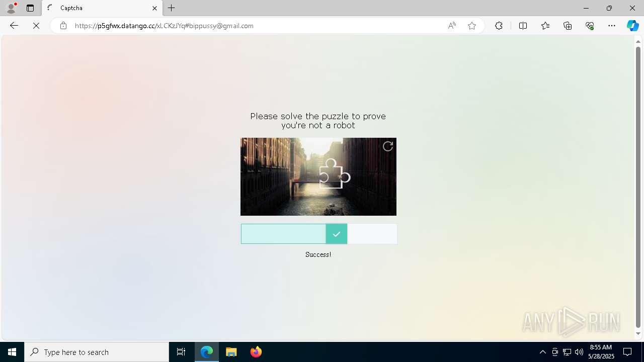Open the taskbar clock and date

click(x=601, y=352)
